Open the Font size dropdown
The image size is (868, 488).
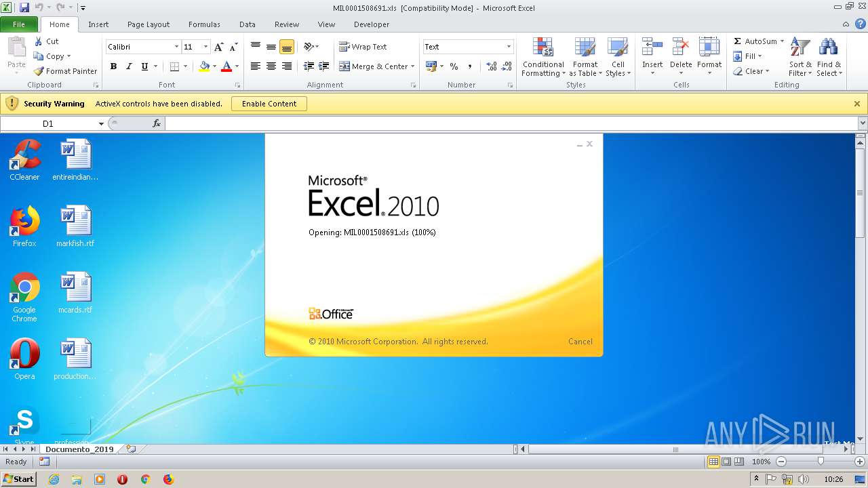point(205,47)
